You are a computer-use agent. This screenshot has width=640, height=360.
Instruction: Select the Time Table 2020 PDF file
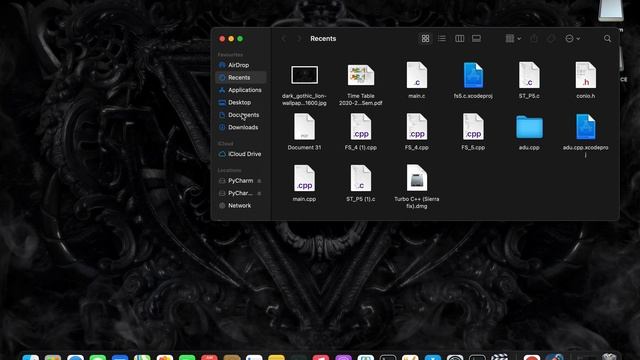click(361, 75)
